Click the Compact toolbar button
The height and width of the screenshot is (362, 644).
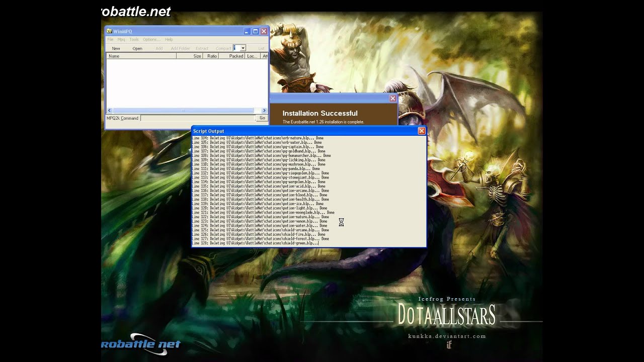(x=223, y=48)
